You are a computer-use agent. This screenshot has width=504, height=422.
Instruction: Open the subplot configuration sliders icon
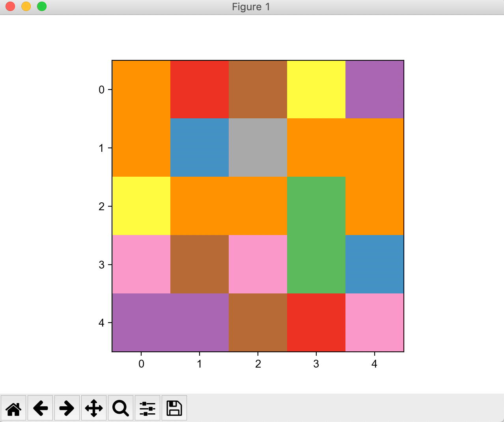click(147, 408)
